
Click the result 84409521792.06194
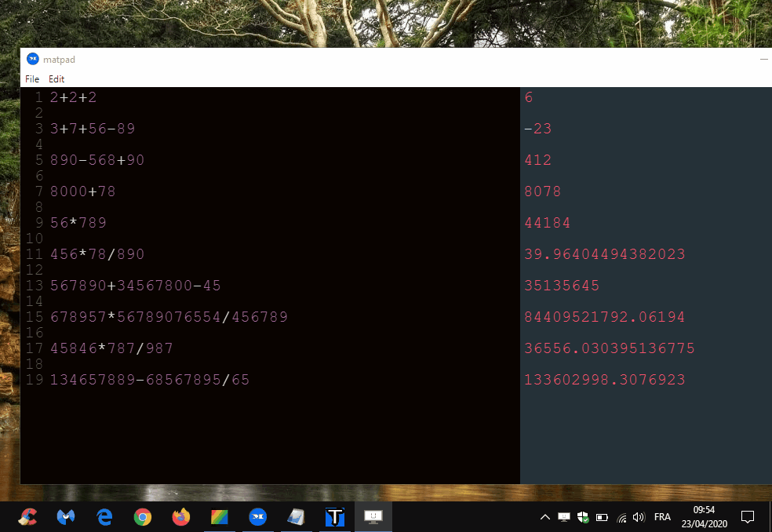pos(605,317)
